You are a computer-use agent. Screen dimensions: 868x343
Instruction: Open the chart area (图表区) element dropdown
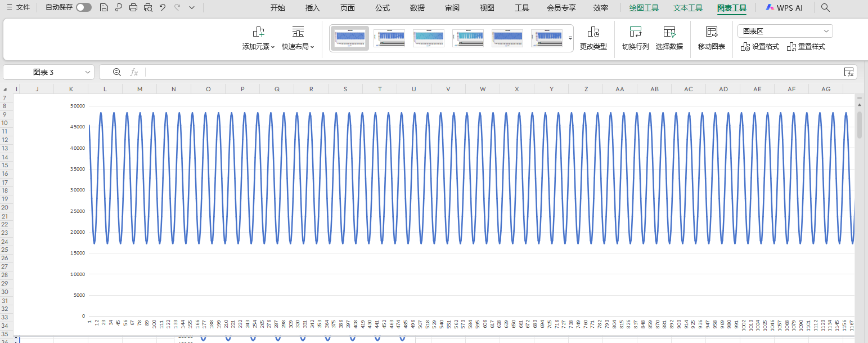785,31
